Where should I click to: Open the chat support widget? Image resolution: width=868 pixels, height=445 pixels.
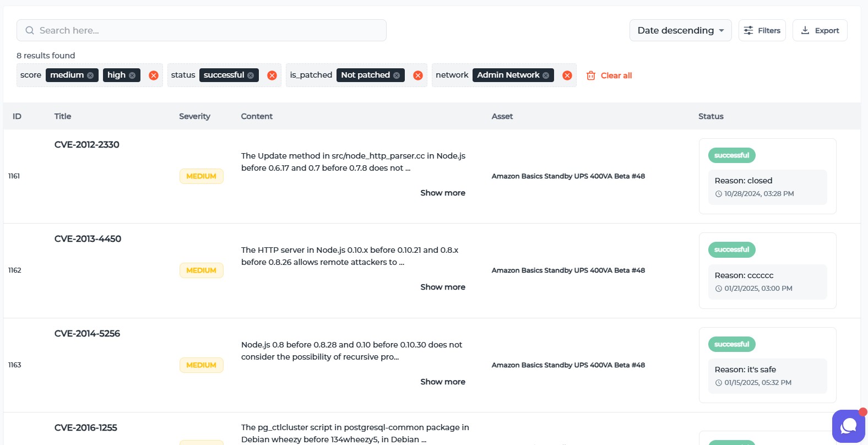pyautogui.click(x=848, y=426)
